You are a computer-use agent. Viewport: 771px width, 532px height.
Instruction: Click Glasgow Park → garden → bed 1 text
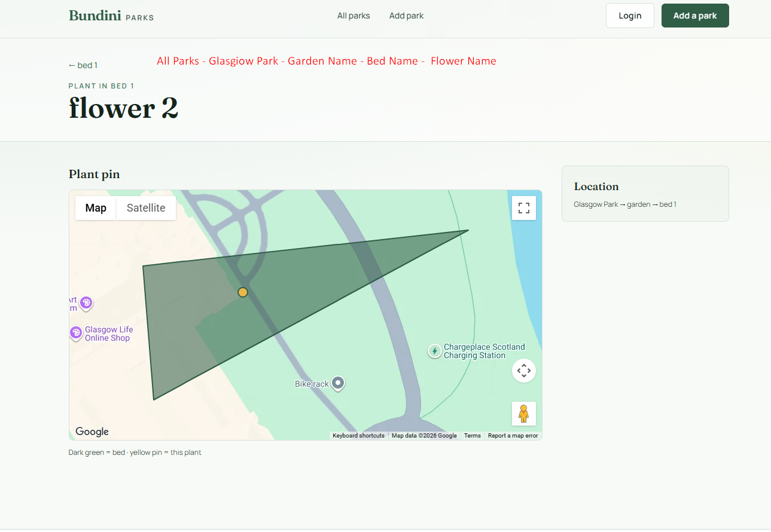(x=625, y=204)
